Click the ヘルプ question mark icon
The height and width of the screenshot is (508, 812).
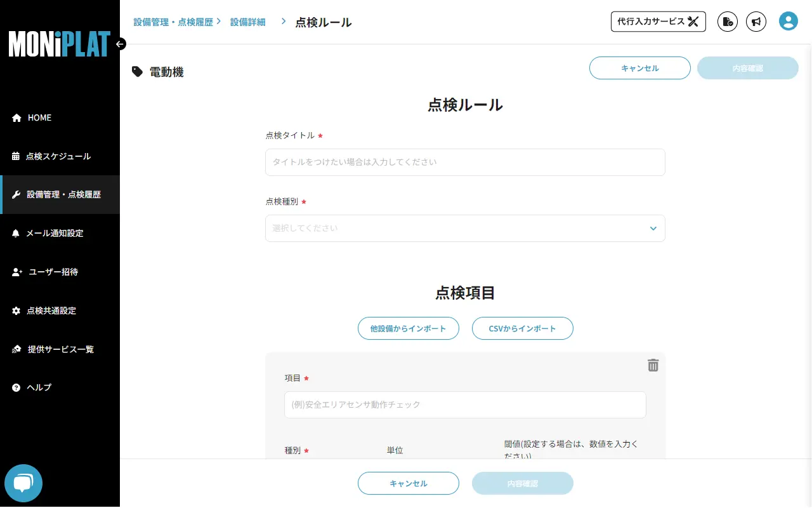[16, 387]
